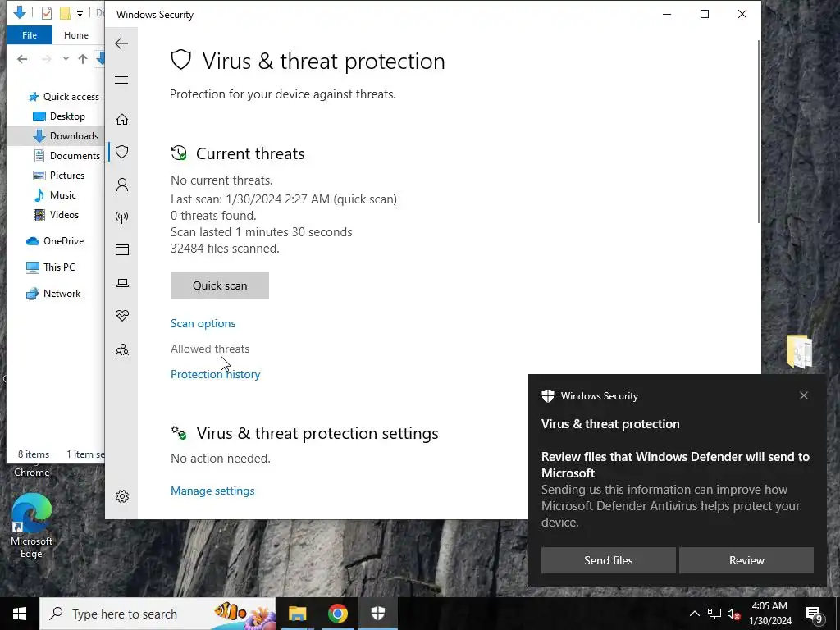Viewport: 840px width, 630px height.
Task: Click File Explorer back arrow
Action: pyautogui.click(x=22, y=59)
